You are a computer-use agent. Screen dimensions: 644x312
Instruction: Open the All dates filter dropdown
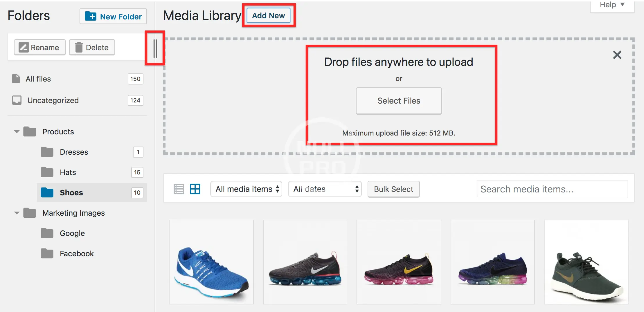325,189
